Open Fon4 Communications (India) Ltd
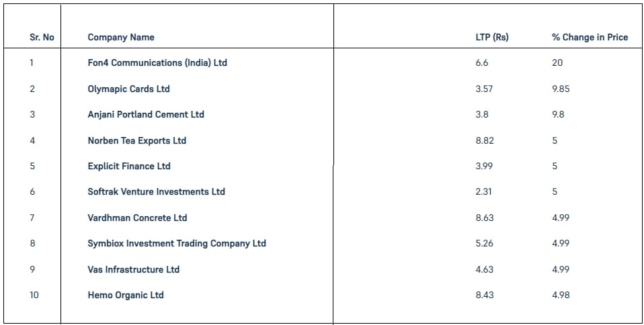Image resolution: width=644 pixels, height=325 pixels. (x=157, y=63)
